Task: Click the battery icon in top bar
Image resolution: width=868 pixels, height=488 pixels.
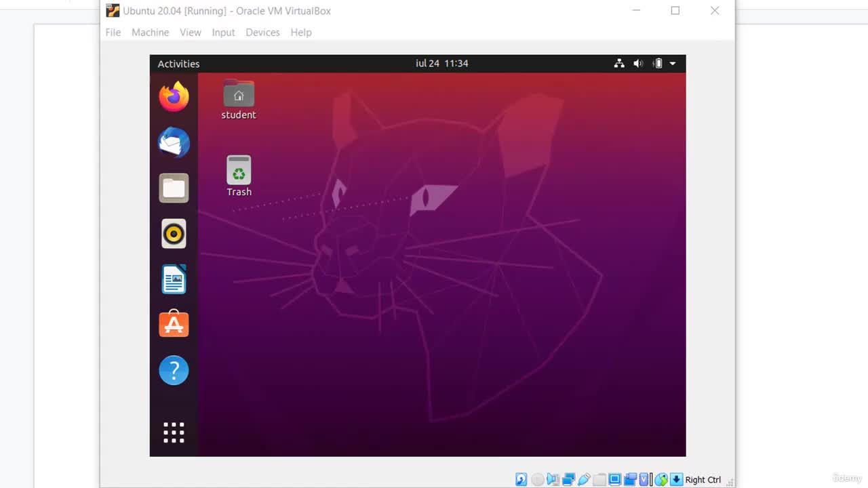Action: 657,64
